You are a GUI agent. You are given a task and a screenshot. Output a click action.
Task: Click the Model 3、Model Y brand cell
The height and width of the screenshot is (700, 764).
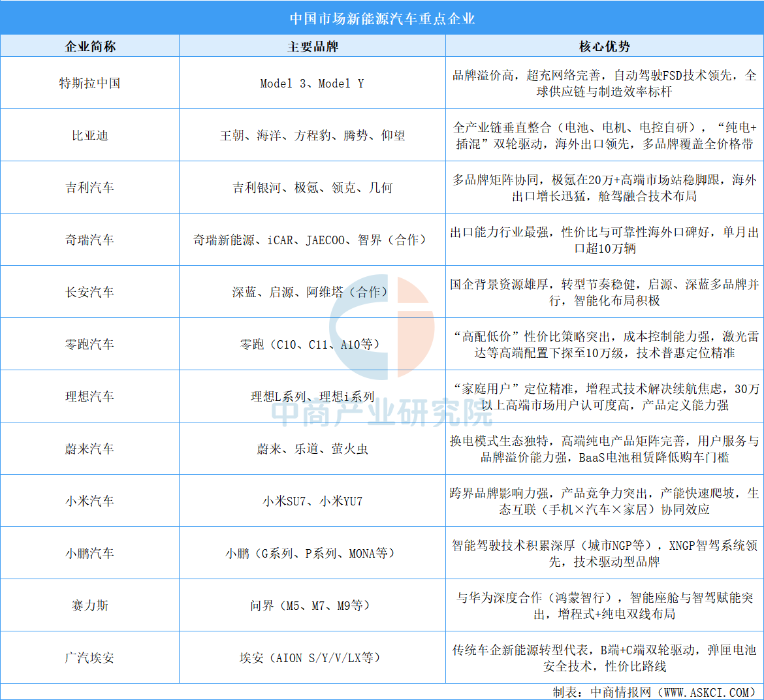pyautogui.click(x=312, y=84)
